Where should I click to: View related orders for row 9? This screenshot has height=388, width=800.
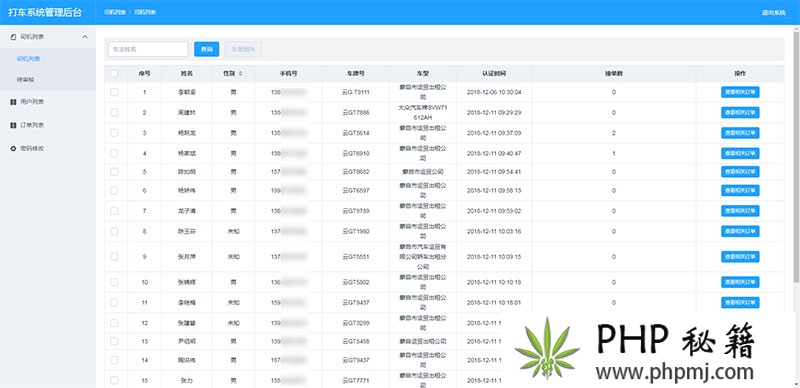(x=740, y=256)
